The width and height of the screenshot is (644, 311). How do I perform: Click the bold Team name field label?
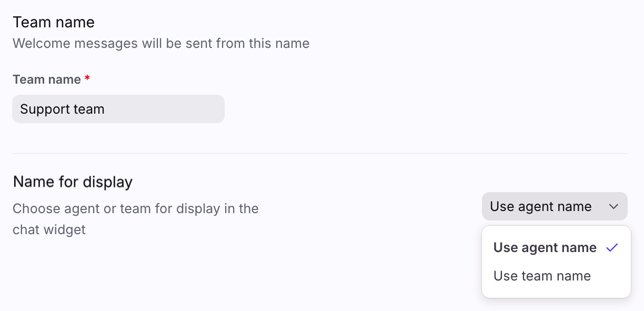pyautogui.click(x=46, y=79)
